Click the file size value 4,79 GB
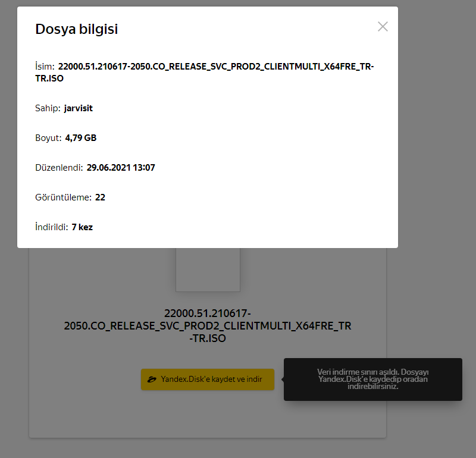Screen dimensions: 476x458 point(81,138)
